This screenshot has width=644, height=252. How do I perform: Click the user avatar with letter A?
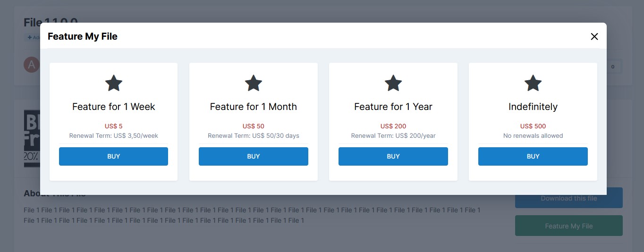click(x=31, y=65)
